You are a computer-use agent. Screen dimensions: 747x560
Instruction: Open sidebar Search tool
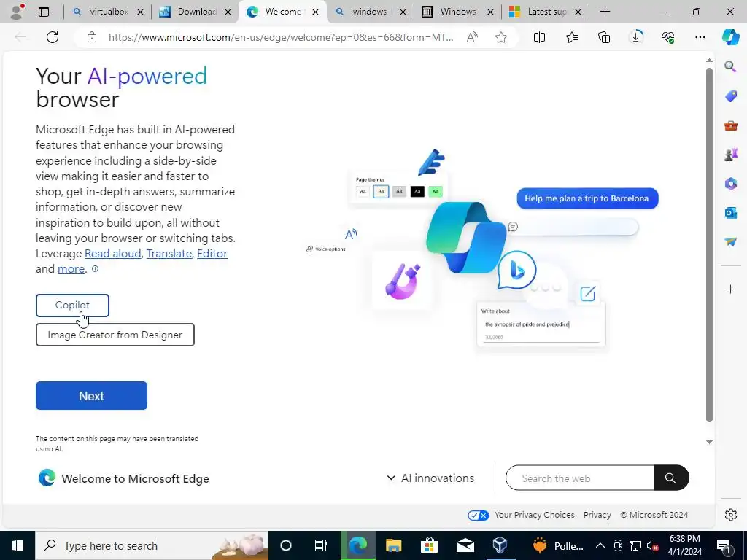(x=730, y=66)
